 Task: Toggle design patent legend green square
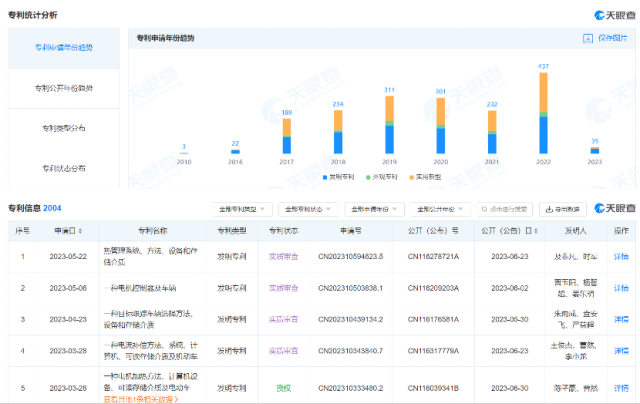point(368,177)
